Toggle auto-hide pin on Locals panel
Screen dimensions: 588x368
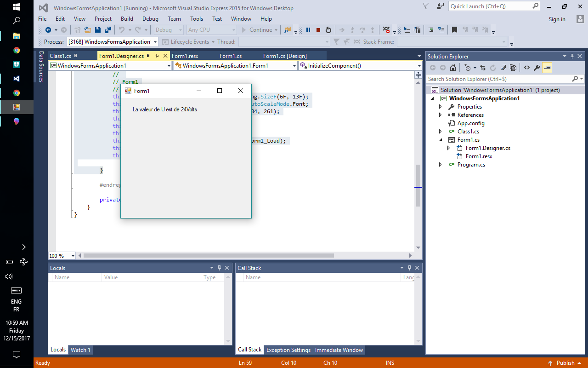point(219,268)
